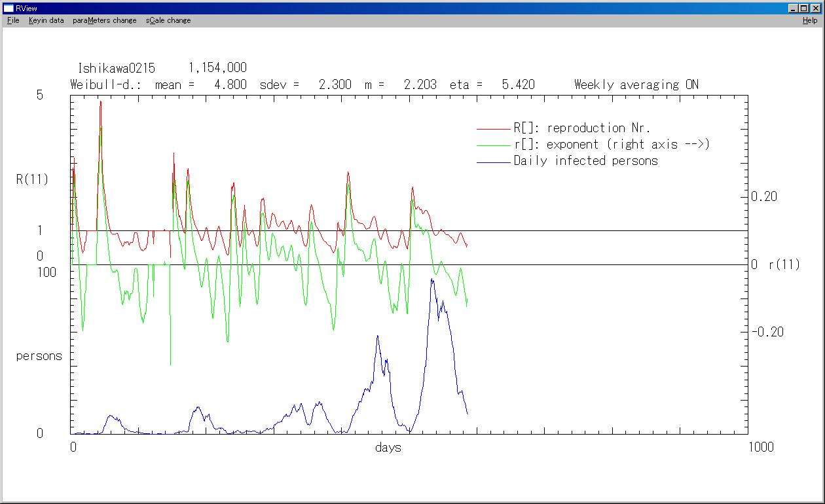Click the eta value '5.420'
This screenshot has height=504, width=825.
518,84
